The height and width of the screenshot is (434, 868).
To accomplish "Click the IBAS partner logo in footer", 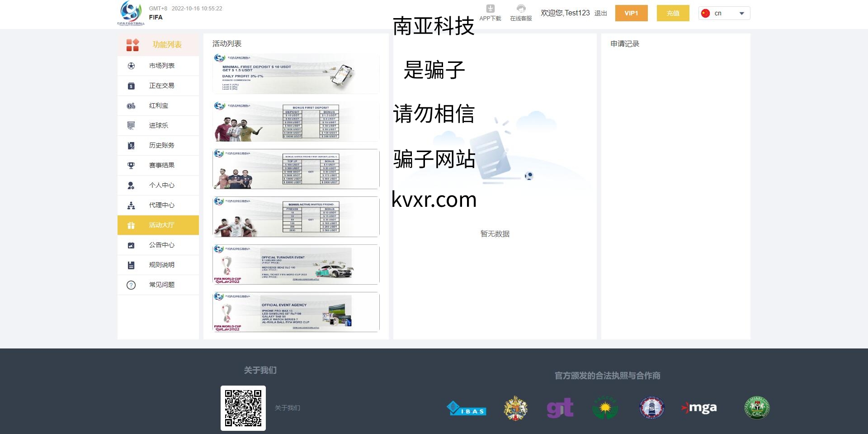I will point(467,408).
